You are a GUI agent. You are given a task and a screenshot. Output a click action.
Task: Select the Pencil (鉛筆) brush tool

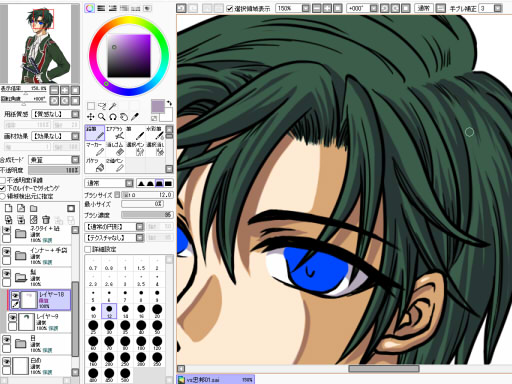click(95, 133)
